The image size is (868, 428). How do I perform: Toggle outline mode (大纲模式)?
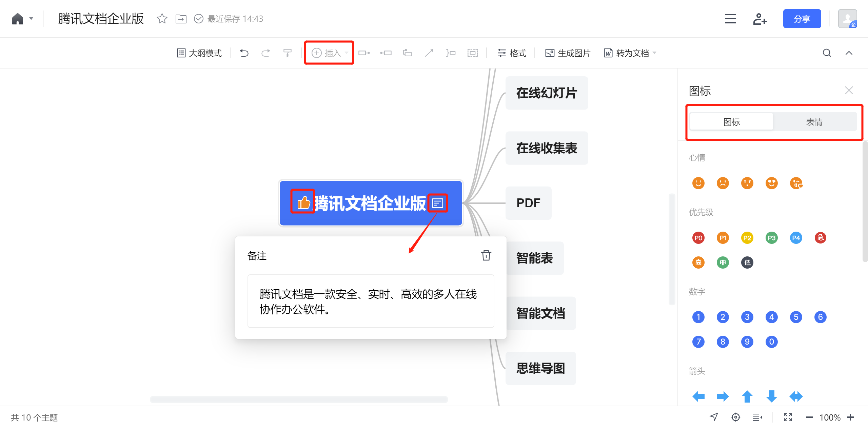point(199,53)
